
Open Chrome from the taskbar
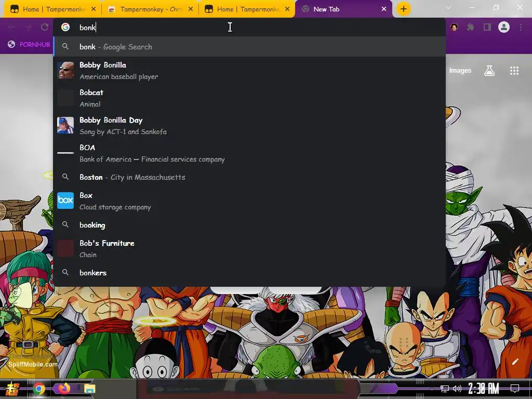click(38, 389)
